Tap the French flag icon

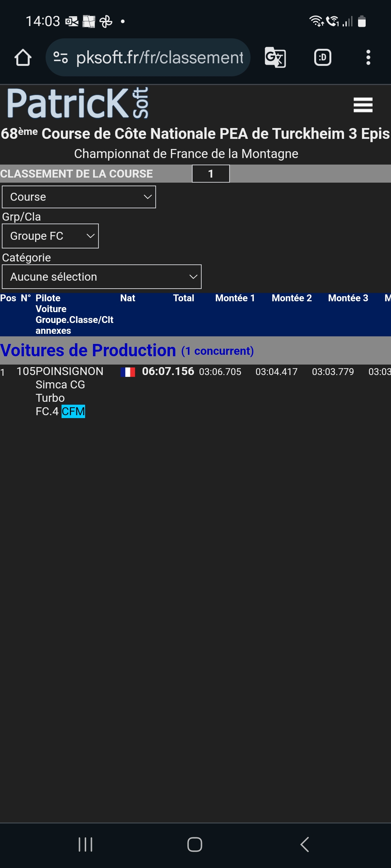pos(128,372)
